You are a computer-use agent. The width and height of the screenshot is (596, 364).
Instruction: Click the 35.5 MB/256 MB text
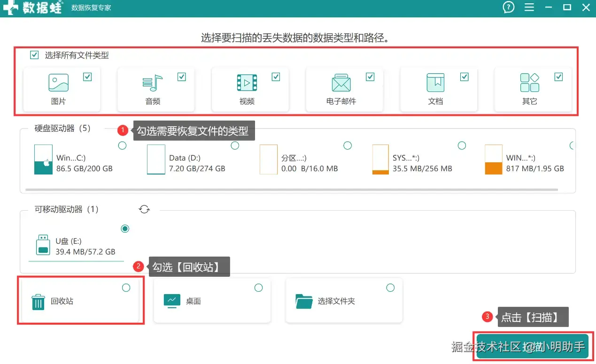(422, 168)
